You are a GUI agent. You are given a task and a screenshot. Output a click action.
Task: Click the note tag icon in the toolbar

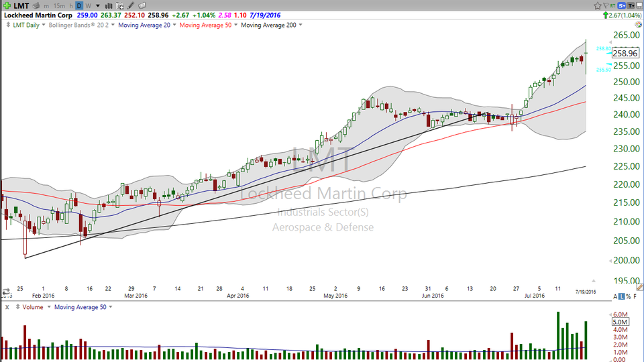click(142, 6)
